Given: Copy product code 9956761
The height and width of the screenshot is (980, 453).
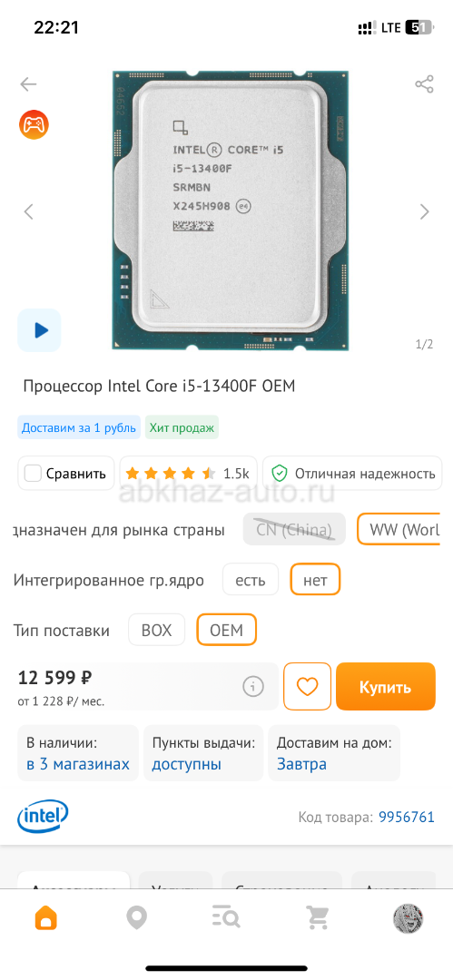Looking at the screenshot, I should [406, 817].
